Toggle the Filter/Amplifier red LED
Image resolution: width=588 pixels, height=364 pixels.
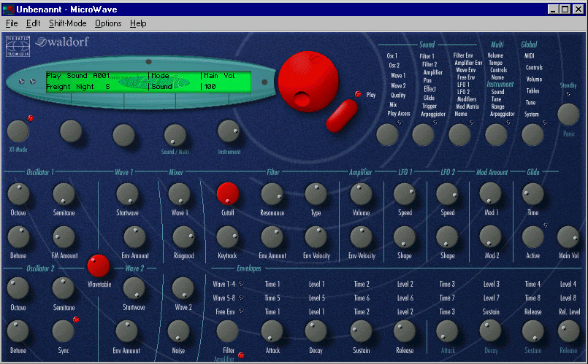241,355
